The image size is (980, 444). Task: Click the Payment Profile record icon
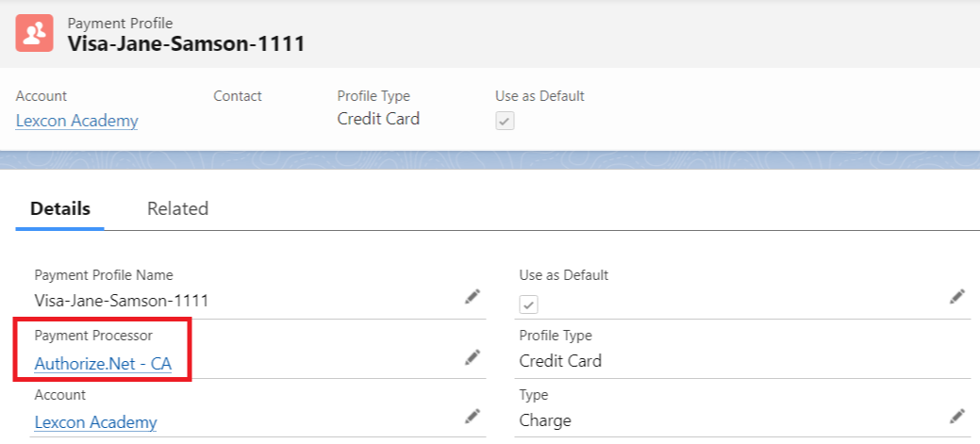tap(35, 33)
